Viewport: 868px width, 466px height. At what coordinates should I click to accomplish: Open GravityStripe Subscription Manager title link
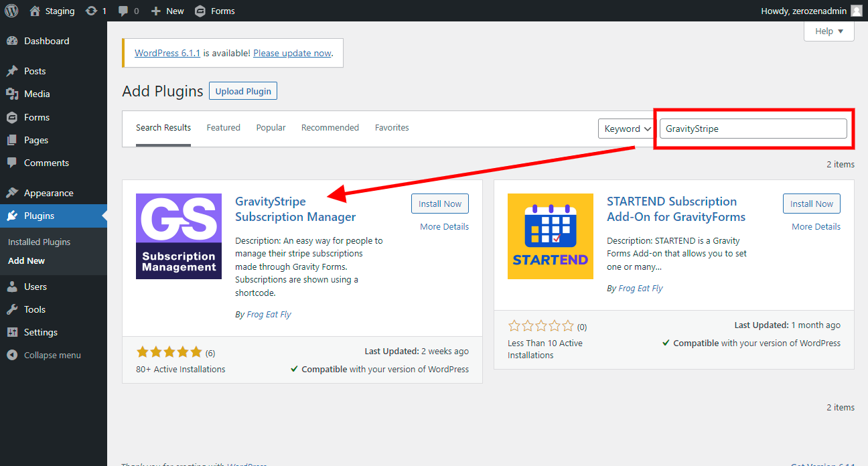(x=295, y=209)
